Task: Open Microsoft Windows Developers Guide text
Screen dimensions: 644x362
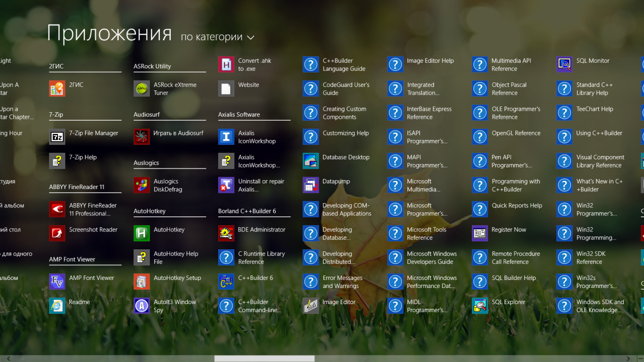Action: click(432, 258)
